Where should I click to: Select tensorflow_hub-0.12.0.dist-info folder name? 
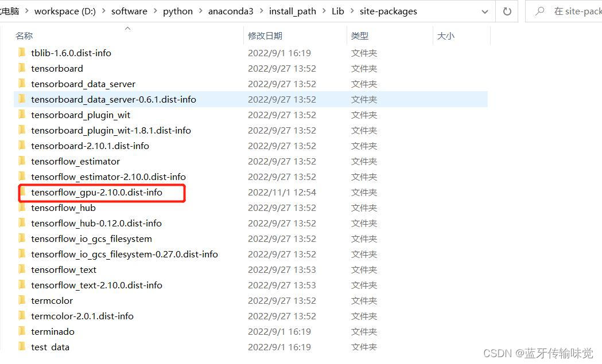(x=96, y=223)
